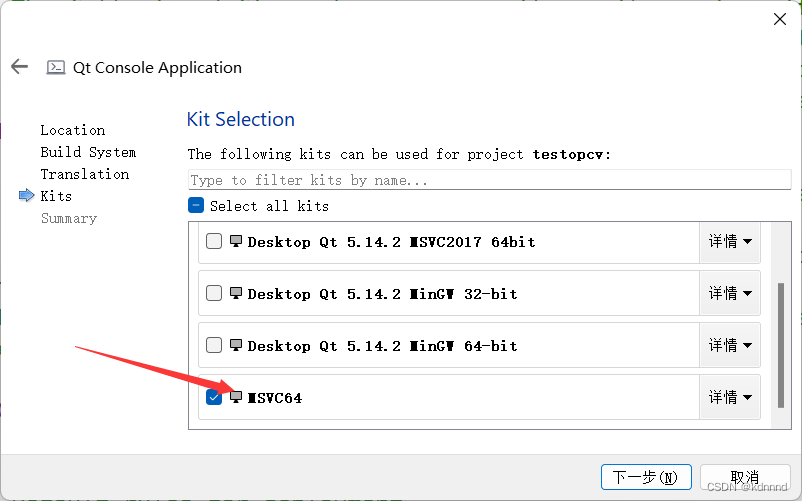
Task: Click the Desktop Qt 5.14.2 MinGW 64-bit label
Action: click(x=382, y=346)
